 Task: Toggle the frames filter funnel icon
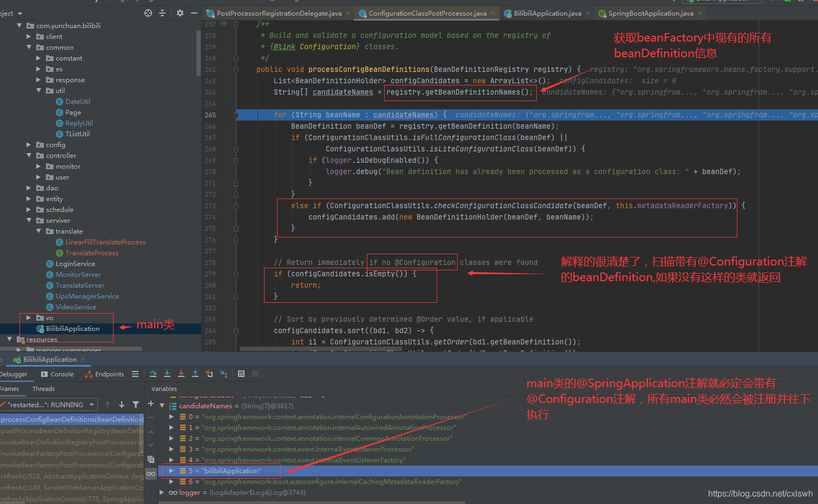pyautogui.click(x=136, y=404)
